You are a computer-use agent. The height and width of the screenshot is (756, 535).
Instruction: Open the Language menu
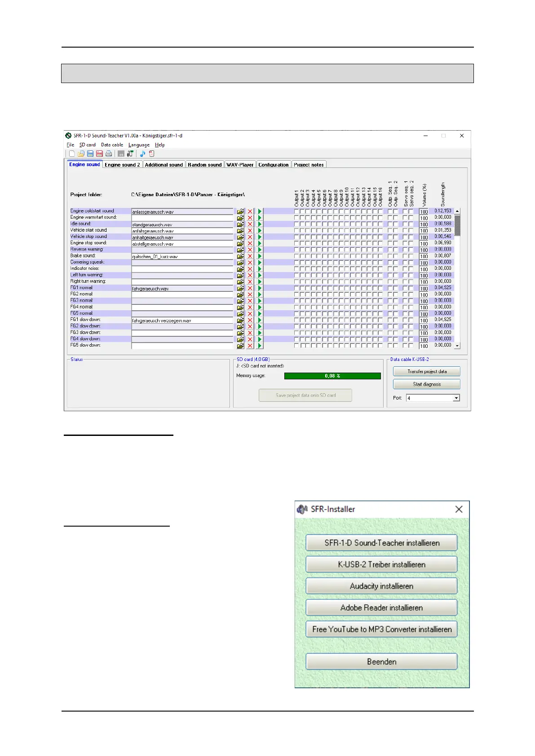139,145
